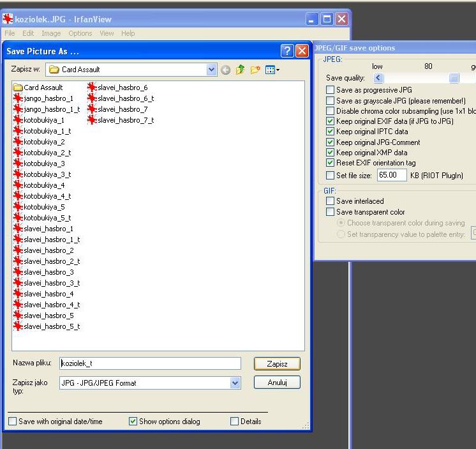This screenshot has height=449, width=476.
Task: Select slavei_hasbro_3 file
Action: coord(43,272)
